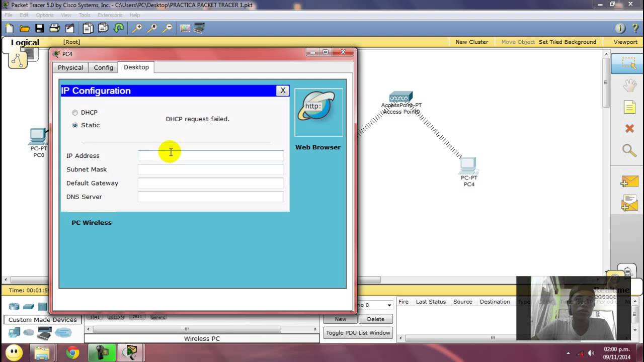Zoom in with the plus magnifier icon
The width and height of the screenshot is (644, 362).
pyautogui.click(x=137, y=29)
